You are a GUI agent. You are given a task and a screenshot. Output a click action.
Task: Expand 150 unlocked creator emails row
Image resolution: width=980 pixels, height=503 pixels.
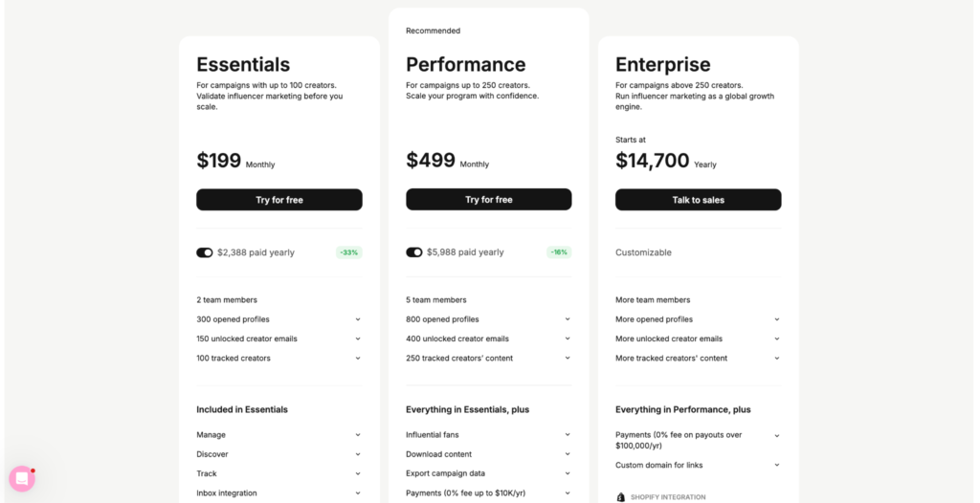click(x=358, y=339)
